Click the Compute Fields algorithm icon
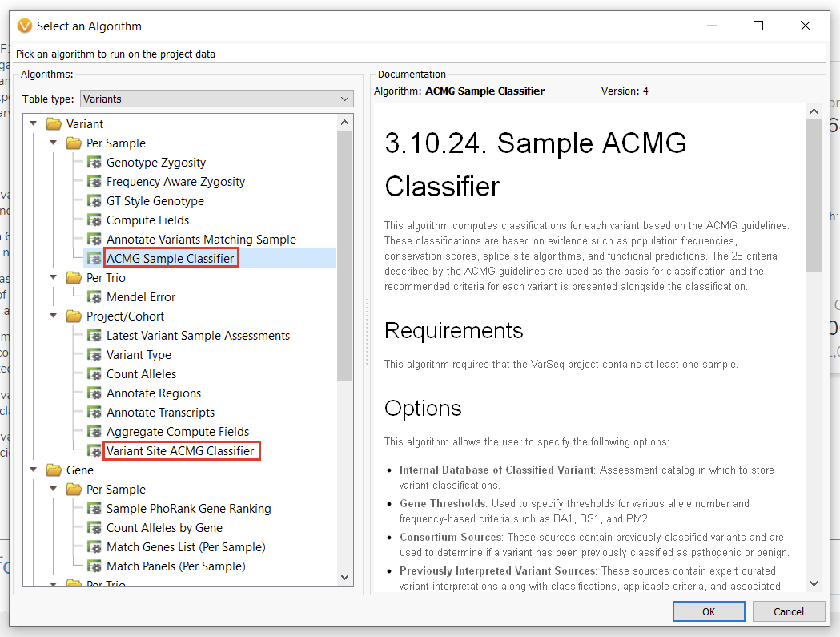840x637 pixels. tap(92, 220)
